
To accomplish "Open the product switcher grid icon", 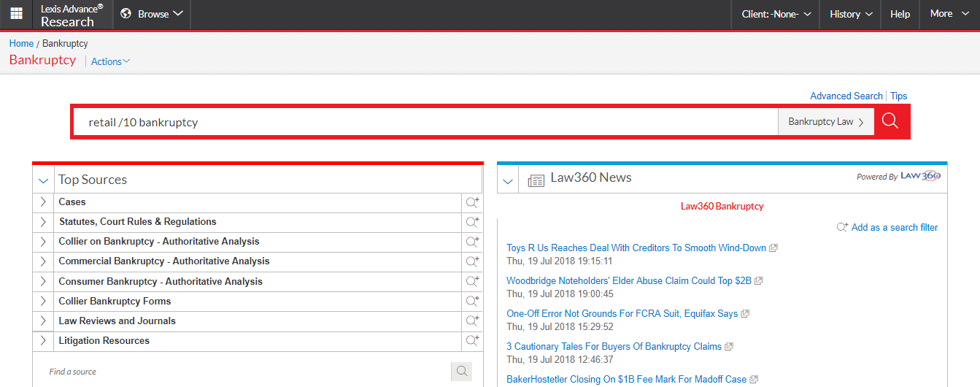I will tap(16, 14).
